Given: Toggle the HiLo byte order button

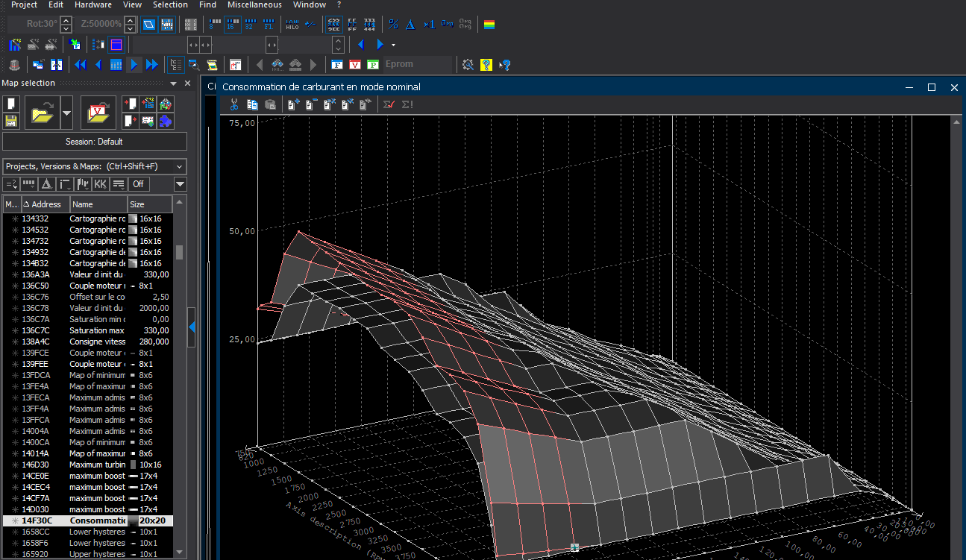Looking at the screenshot, I should coord(292,24).
